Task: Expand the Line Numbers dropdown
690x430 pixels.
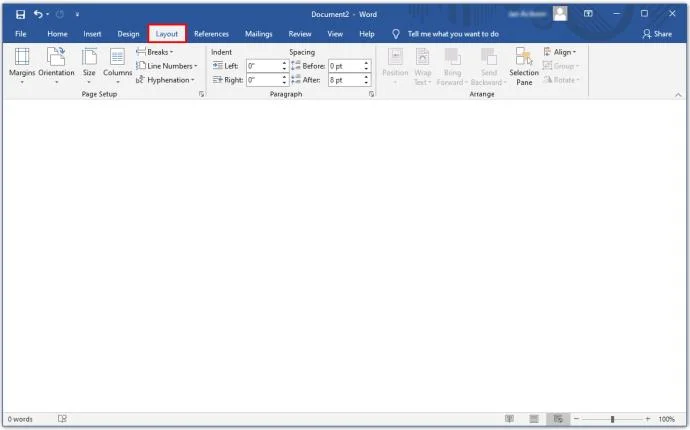Action: [167, 66]
